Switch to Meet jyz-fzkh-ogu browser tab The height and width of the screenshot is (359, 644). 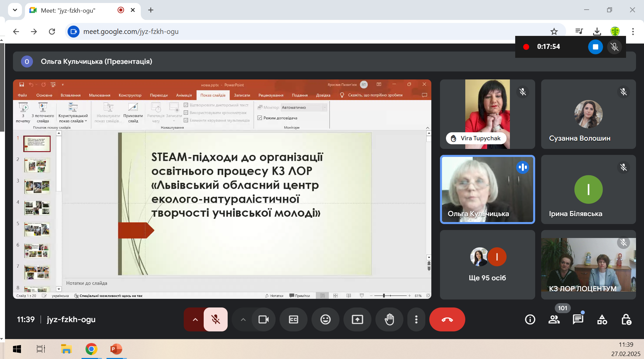coord(68,10)
